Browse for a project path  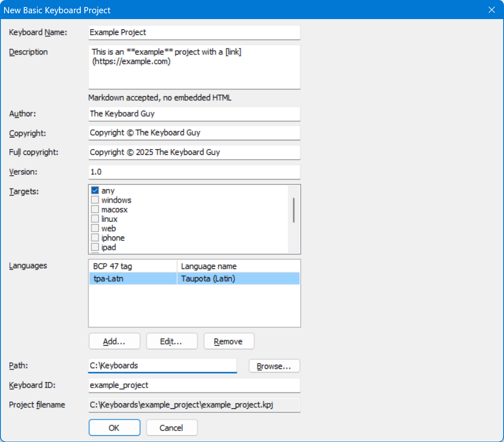click(274, 366)
